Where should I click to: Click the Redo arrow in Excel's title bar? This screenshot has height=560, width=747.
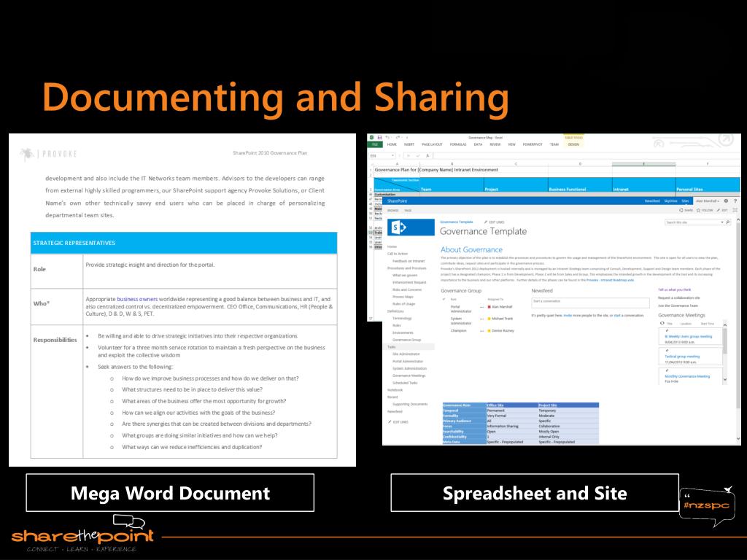click(398, 138)
